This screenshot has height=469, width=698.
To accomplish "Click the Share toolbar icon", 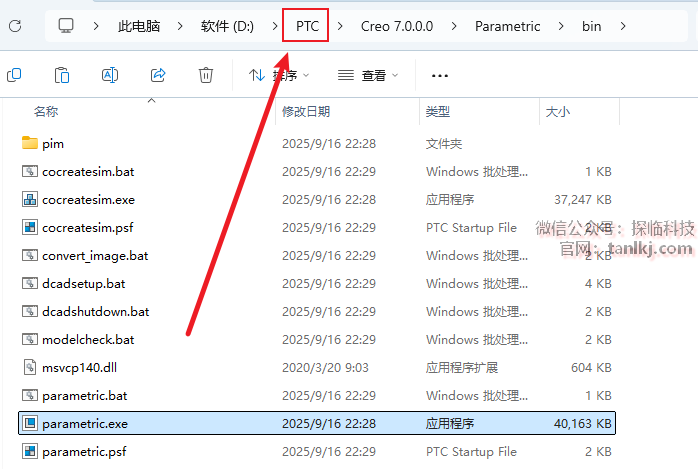I will coord(158,75).
